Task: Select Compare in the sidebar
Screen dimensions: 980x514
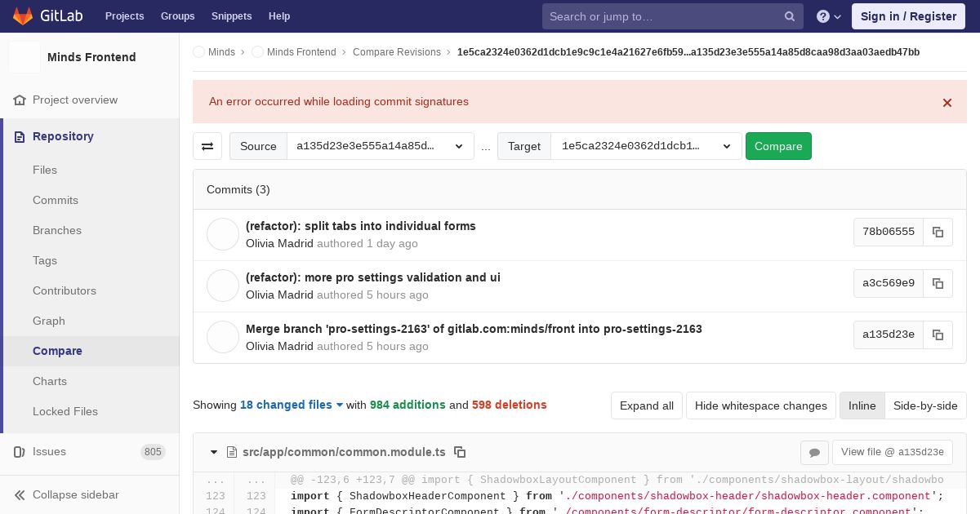Action: (x=57, y=351)
